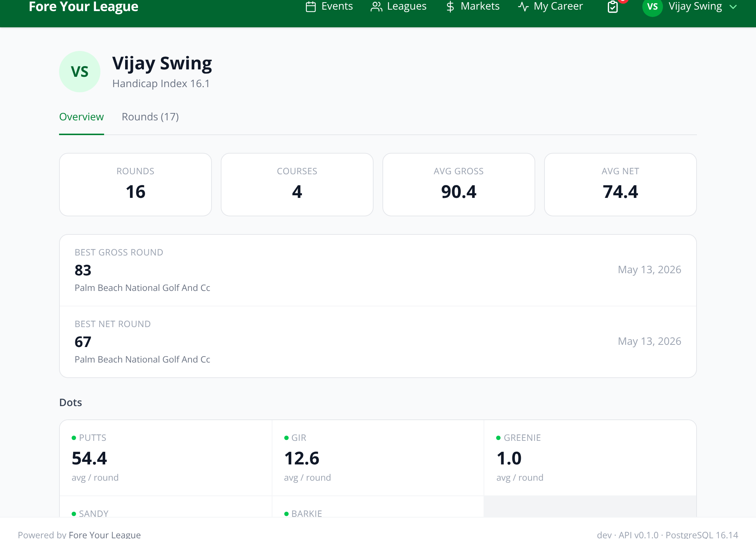Open the My Career page
This screenshot has width=756, height=539.
click(x=550, y=7)
